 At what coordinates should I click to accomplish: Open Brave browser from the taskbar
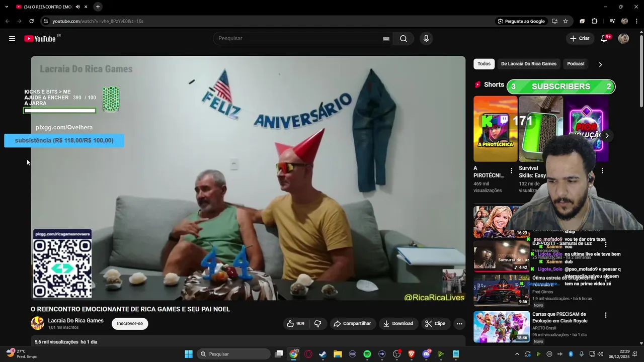pos(412,354)
